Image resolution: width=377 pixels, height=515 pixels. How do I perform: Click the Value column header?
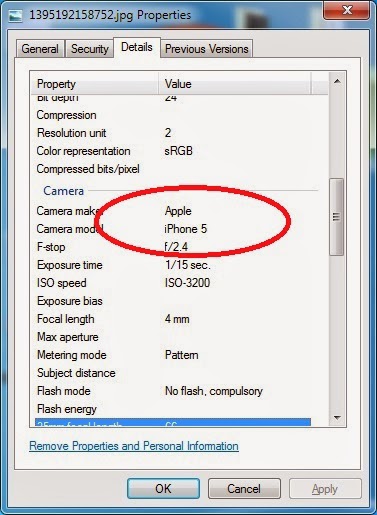pyautogui.click(x=235, y=84)
